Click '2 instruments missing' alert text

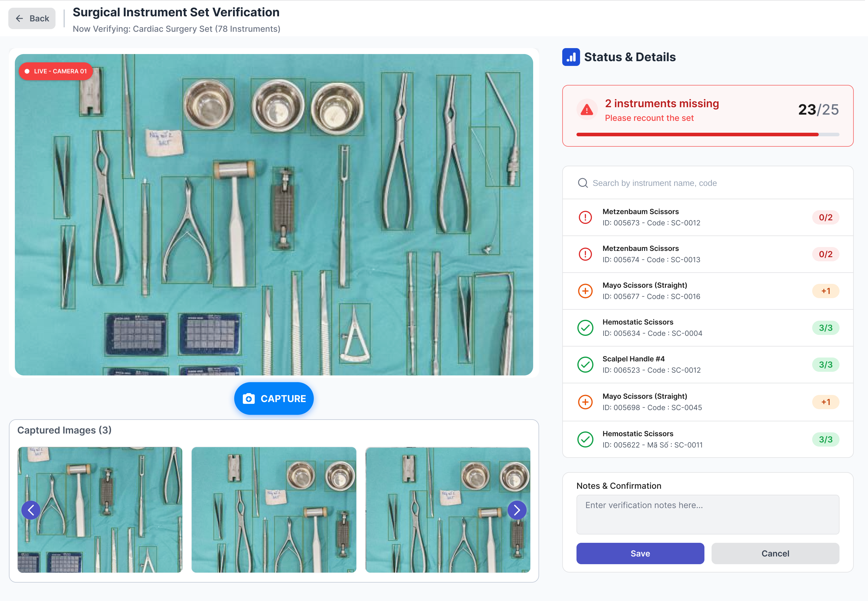tap(662, 103)
